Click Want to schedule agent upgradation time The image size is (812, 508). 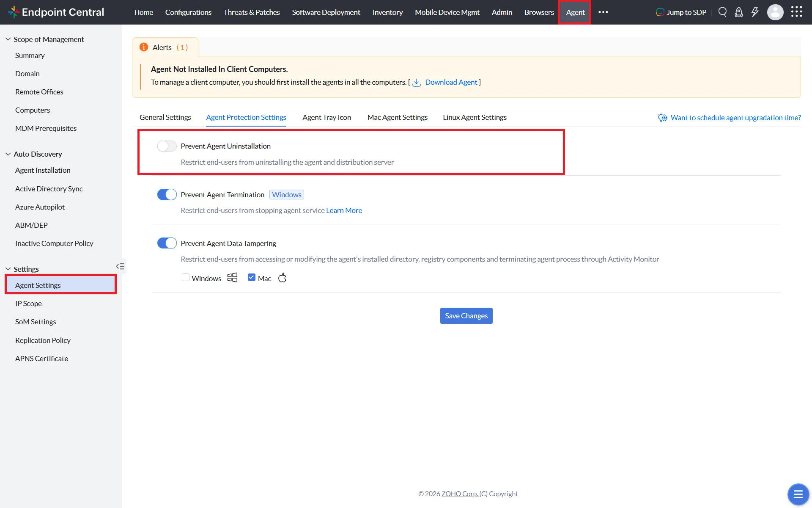pos(735,118)
